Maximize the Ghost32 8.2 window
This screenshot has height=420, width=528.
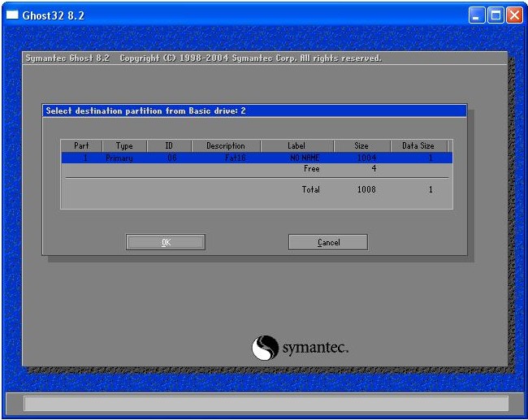pos(496,15)
